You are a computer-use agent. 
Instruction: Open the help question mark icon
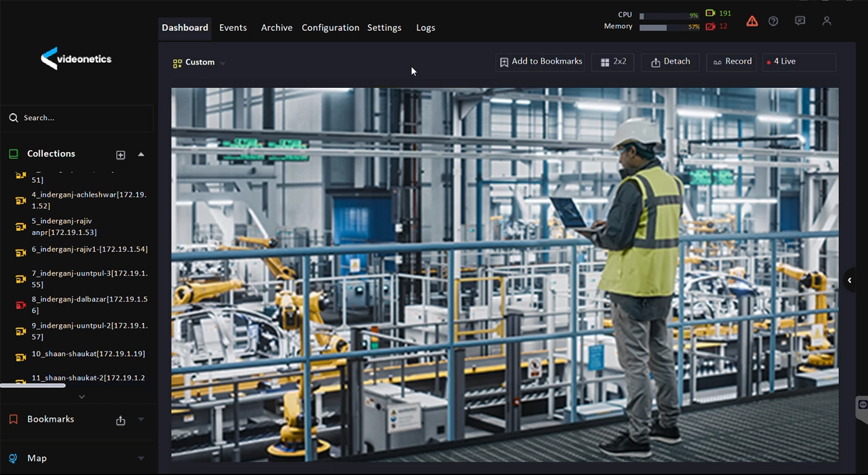[773, 21]
